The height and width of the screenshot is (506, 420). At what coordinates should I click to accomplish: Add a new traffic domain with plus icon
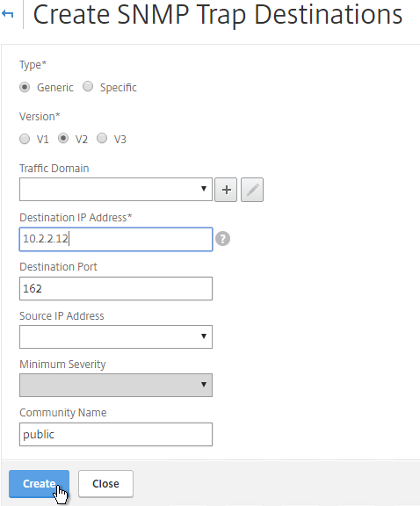pos(226,190)
